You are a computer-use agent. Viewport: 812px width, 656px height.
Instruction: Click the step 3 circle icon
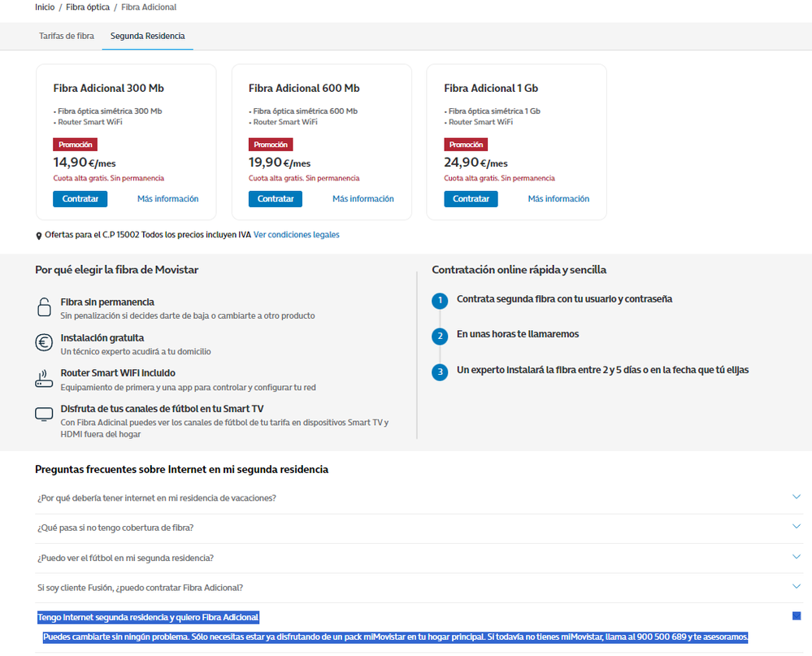pyautogui.click(x=440, y=371)
